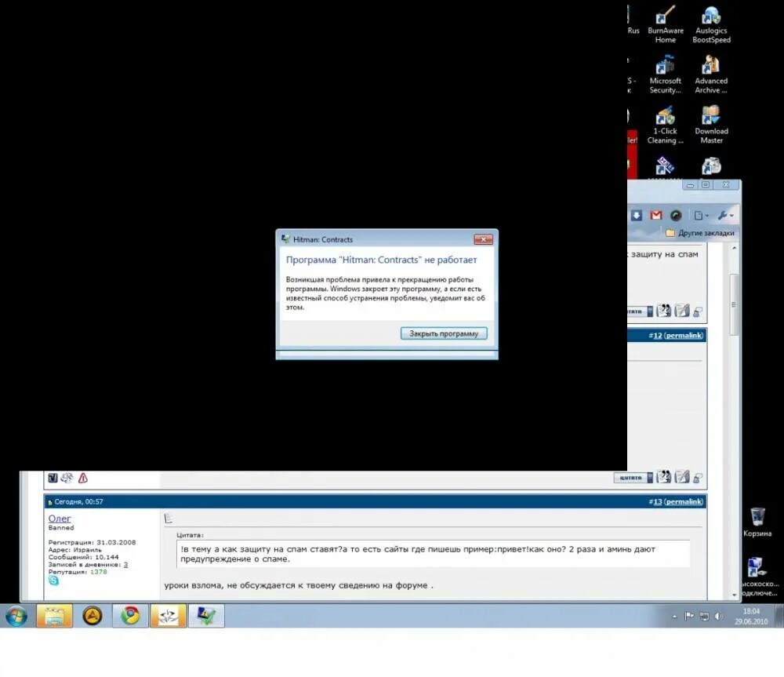This screenshot has width=784, height=677.
Task: Open the Action Center flag icon
Action: coord(689,616)
